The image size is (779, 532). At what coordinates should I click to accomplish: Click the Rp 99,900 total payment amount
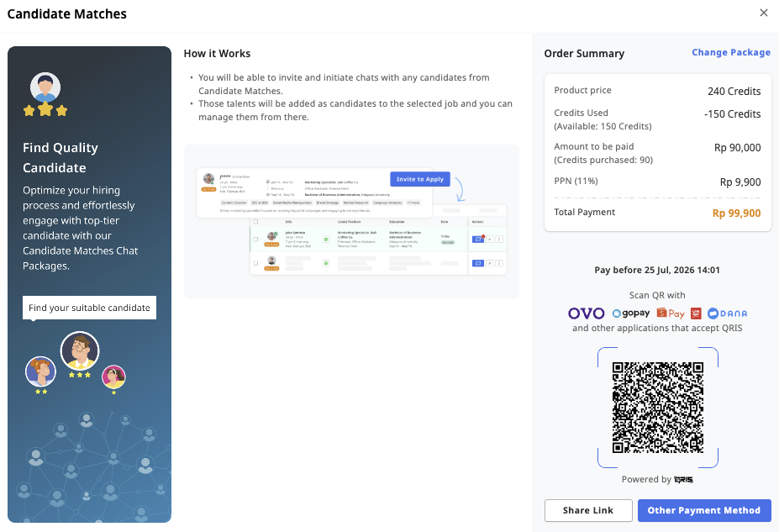(x=736, y=213)
